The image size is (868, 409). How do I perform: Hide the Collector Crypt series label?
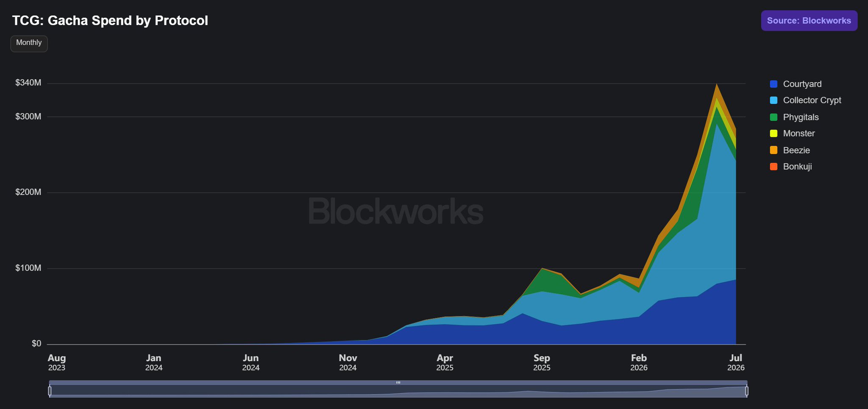pos(812,100)
